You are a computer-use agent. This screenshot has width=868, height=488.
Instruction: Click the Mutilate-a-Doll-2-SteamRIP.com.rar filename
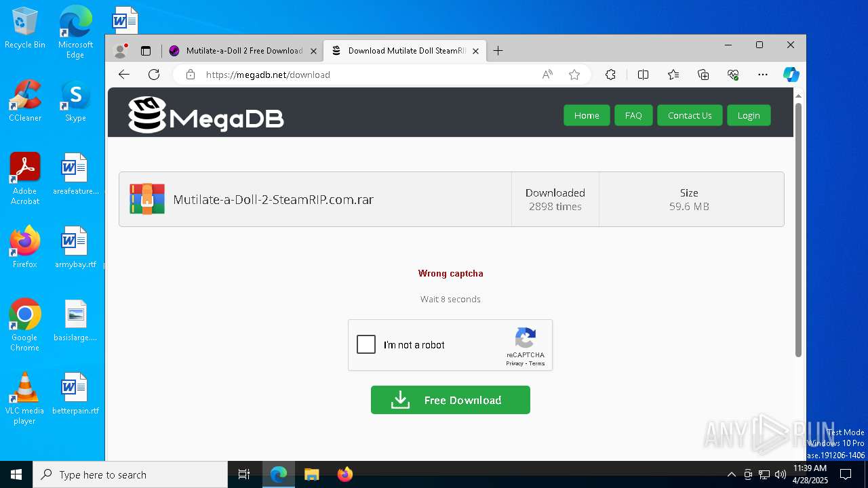(273, 199)
